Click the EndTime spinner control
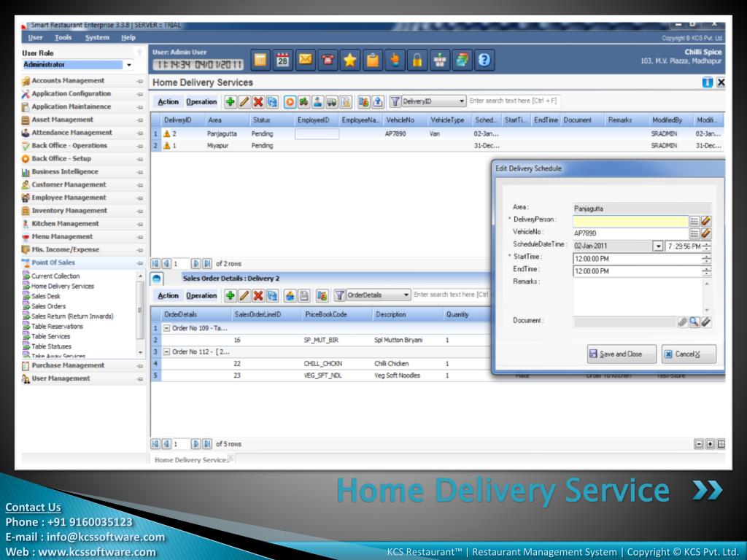This screenshot has width=747, height=560. coord(706,271)
